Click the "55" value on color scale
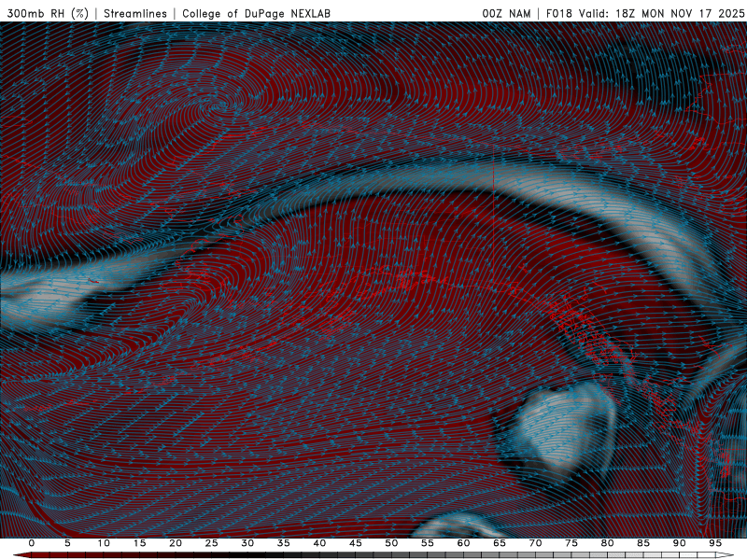This screenshot has height=560, width=747. coord(428,543)
